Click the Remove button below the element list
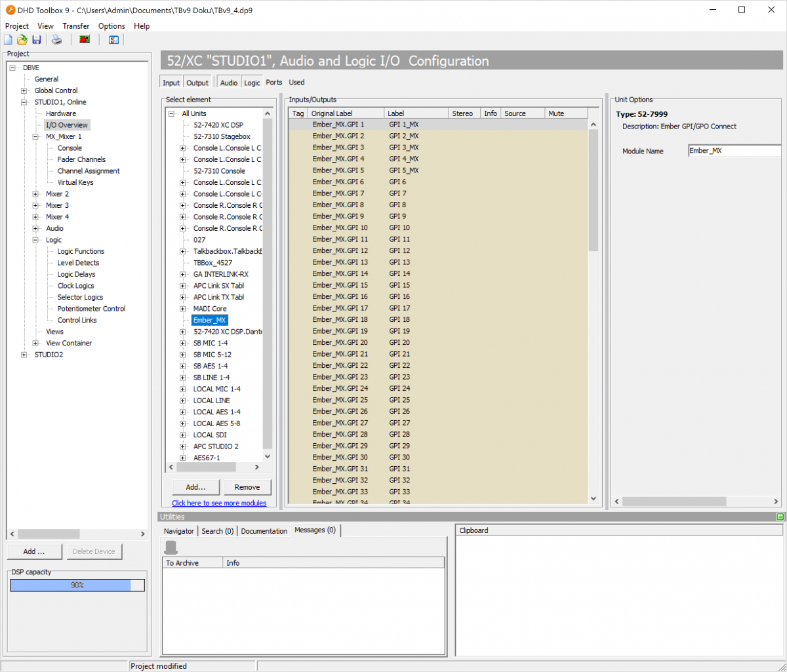 (247, 487)
